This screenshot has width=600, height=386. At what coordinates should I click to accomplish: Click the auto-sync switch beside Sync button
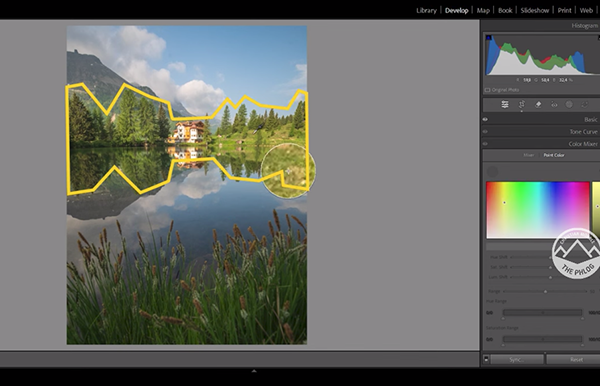(x=486, y=359)
